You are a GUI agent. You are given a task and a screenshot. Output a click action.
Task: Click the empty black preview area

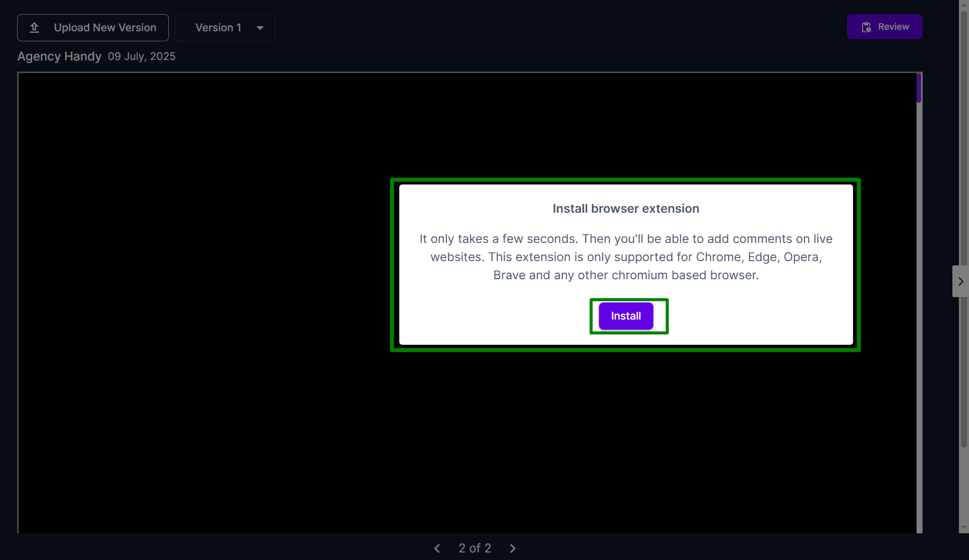click(x=202, y=302)
